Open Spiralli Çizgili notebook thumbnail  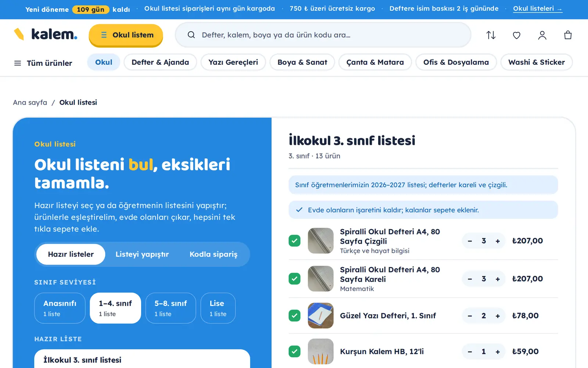(x=320, y=241)
